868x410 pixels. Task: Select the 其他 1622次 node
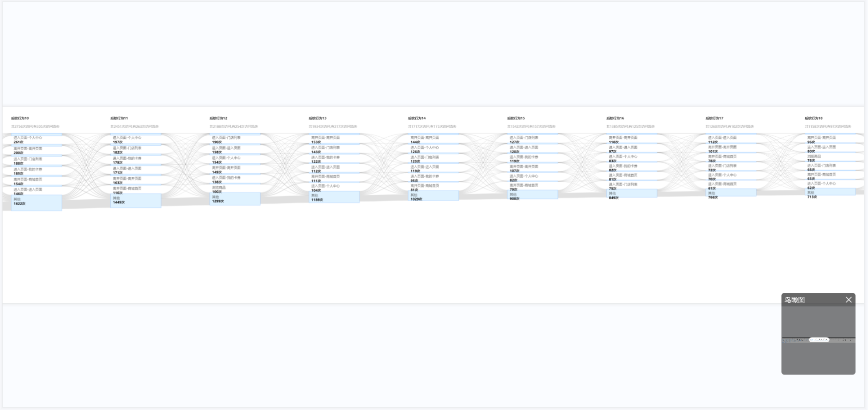click(x=37, y=203)
